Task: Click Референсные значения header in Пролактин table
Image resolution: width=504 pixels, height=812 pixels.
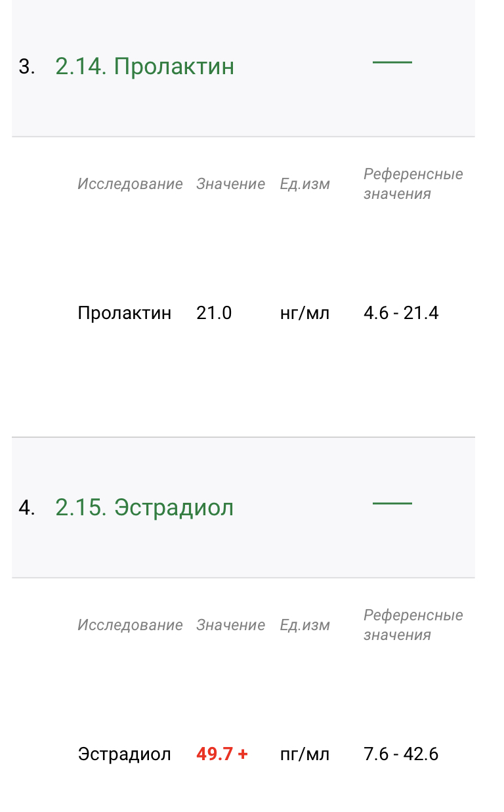Action: click(x=413, y=184)
